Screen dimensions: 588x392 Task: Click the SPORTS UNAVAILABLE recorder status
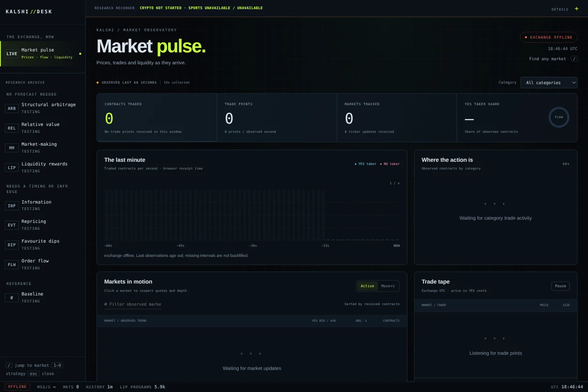[x=226, y=8]
